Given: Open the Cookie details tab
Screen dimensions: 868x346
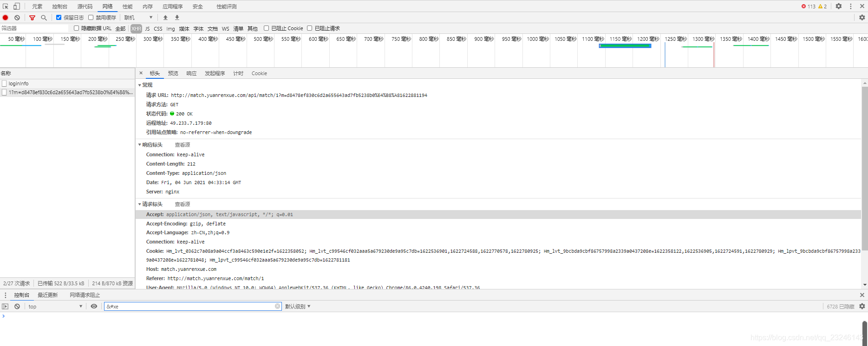Looking at the screenshot, I should tap(259, 73).
